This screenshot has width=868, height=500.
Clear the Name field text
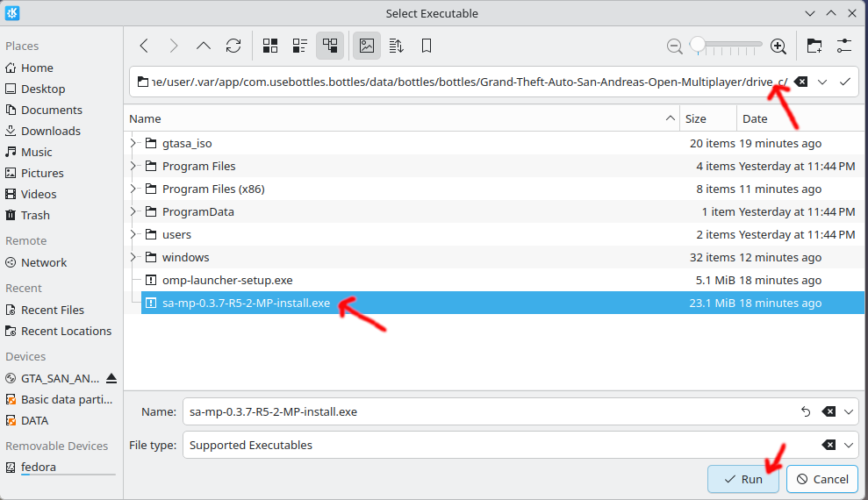click(829, 411)
